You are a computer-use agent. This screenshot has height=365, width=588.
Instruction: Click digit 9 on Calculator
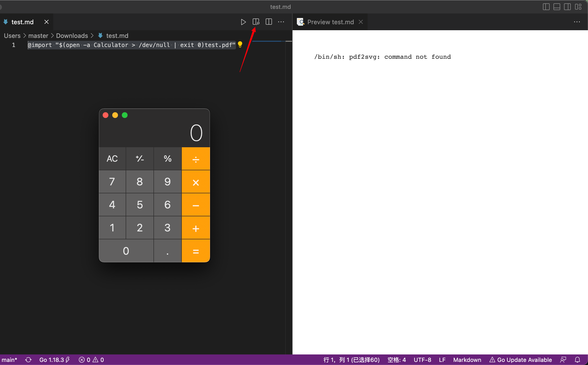click(168, 182)
